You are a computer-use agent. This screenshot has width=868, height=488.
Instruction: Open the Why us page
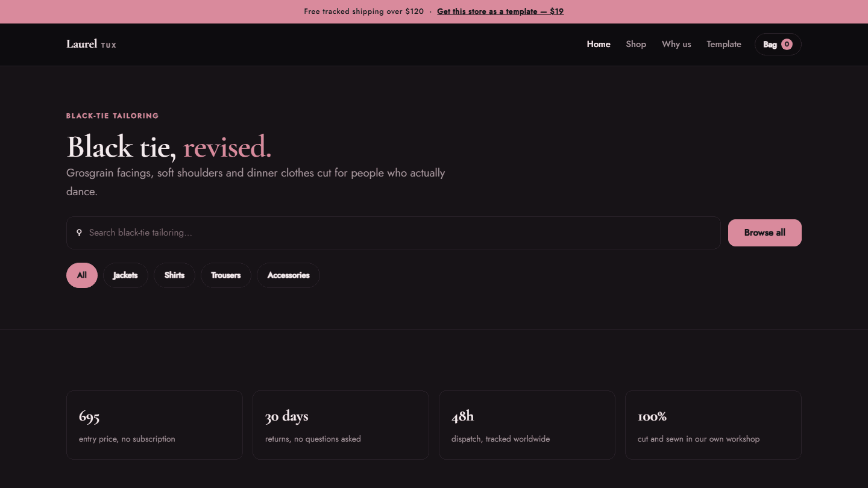tap(676, 44)
